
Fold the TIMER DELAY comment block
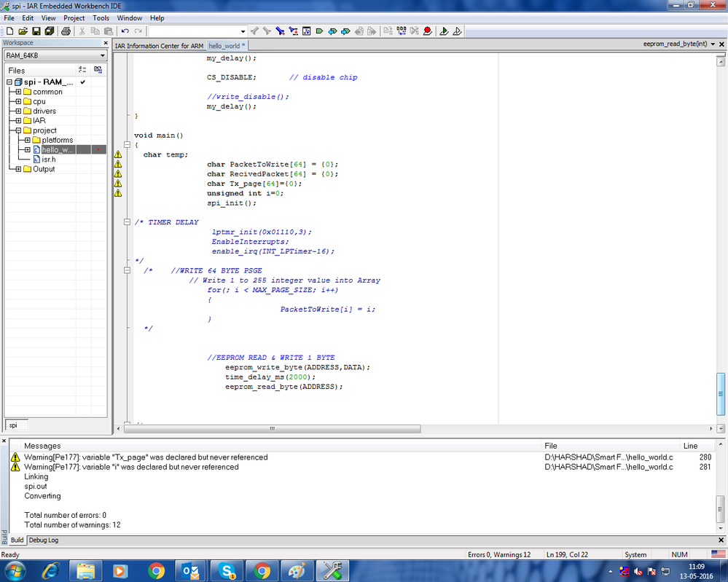click(127, 222)
